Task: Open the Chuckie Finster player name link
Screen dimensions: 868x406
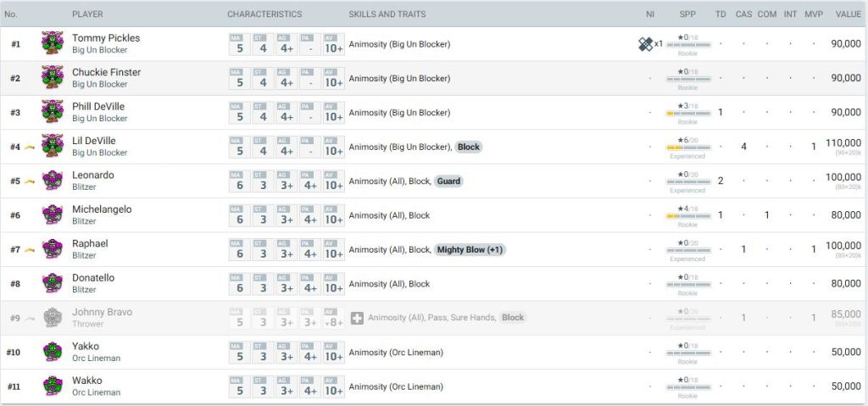Action: point(106,72)
